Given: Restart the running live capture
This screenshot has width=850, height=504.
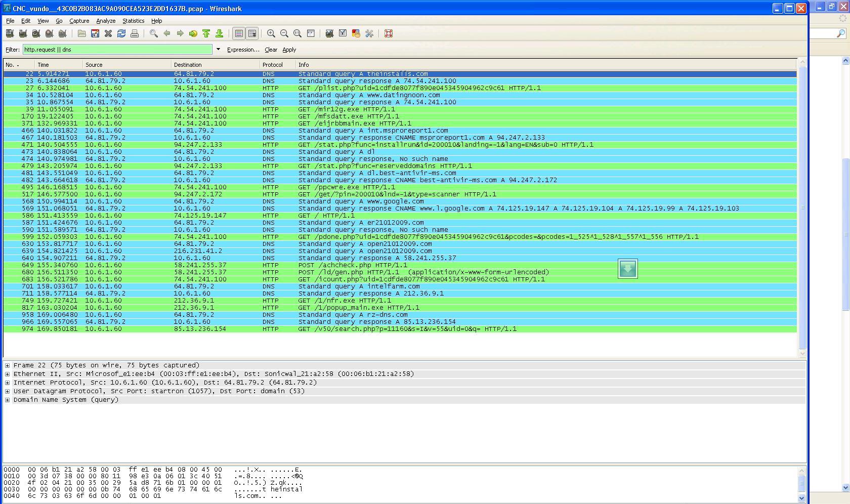Looking at the screenshot, I should point(62,33).
